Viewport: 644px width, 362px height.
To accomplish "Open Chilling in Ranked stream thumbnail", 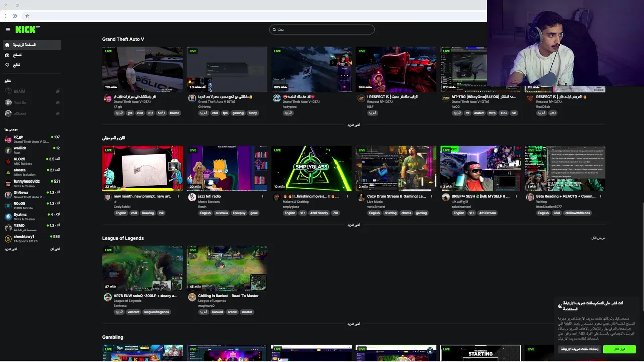I will 227,268.
